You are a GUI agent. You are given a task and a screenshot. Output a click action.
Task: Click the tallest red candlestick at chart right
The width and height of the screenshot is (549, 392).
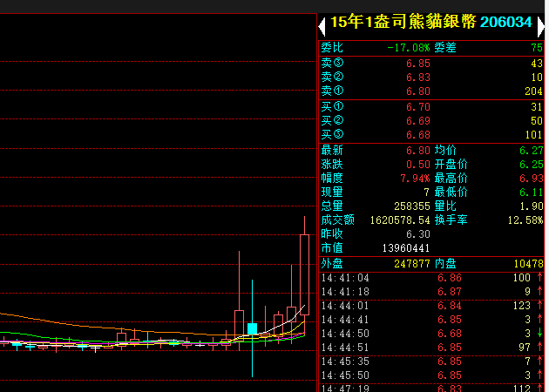[305, 274]
